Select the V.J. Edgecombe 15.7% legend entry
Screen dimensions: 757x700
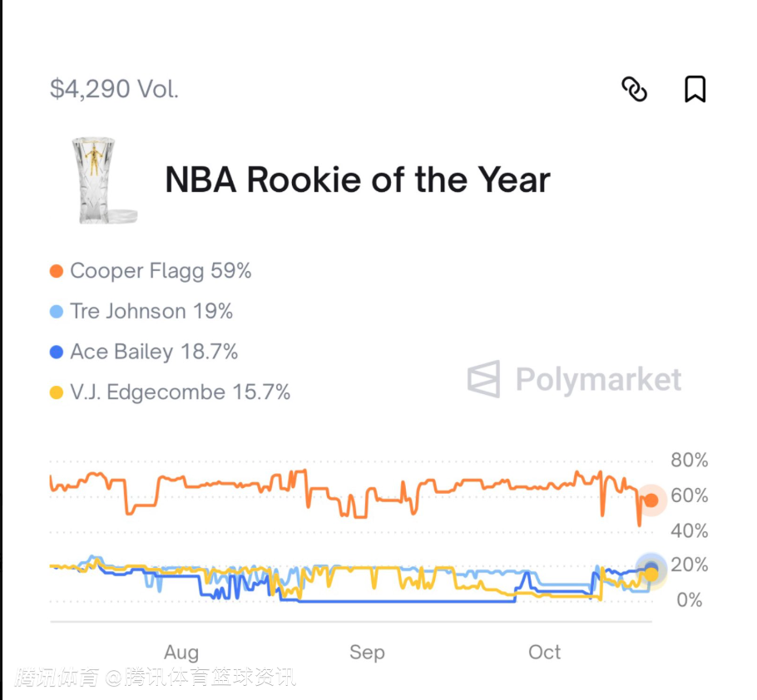click(180, 392)
